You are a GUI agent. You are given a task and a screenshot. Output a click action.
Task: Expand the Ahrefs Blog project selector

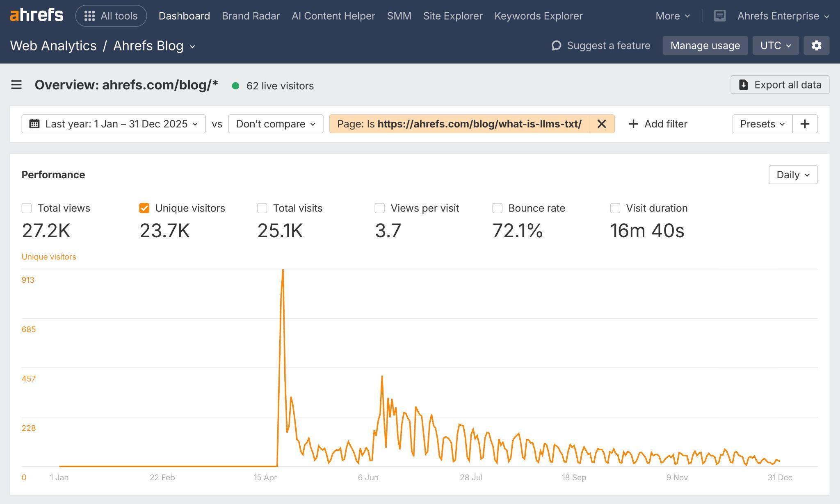[x=193, y=46]
